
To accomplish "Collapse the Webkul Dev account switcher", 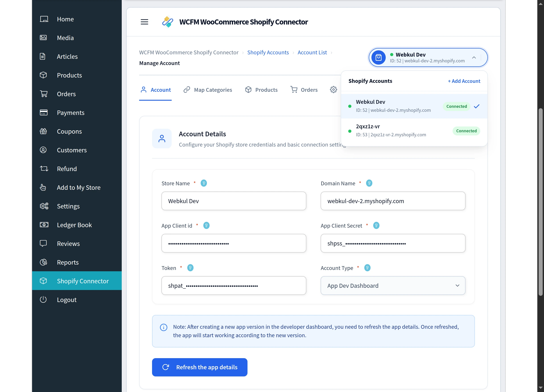I will (x=474, y=57).
